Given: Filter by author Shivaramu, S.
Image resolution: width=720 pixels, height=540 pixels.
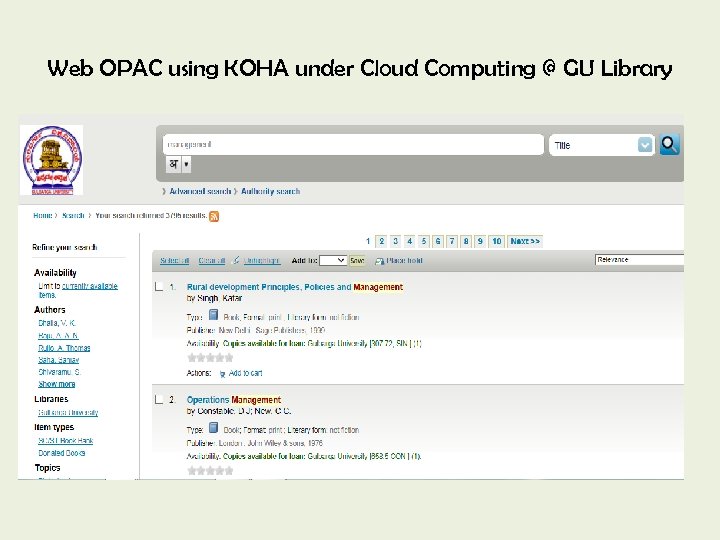Looking at the screenshot, I should click(x=60, y=371).
